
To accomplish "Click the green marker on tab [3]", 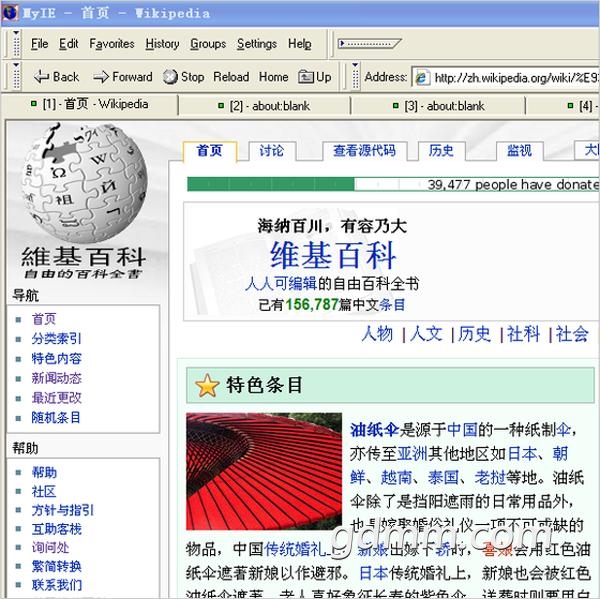I will point(396,105).
